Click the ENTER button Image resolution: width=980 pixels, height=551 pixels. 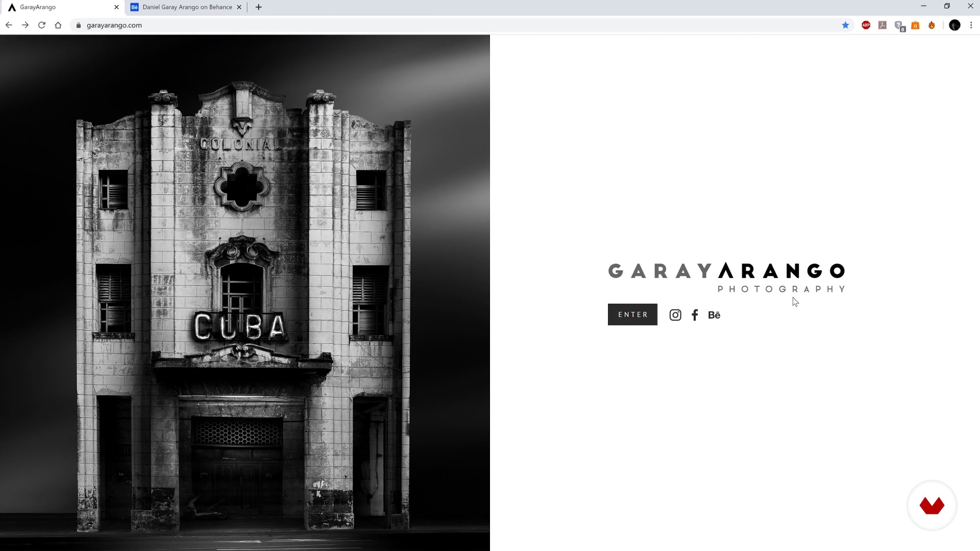coord(632,314)
